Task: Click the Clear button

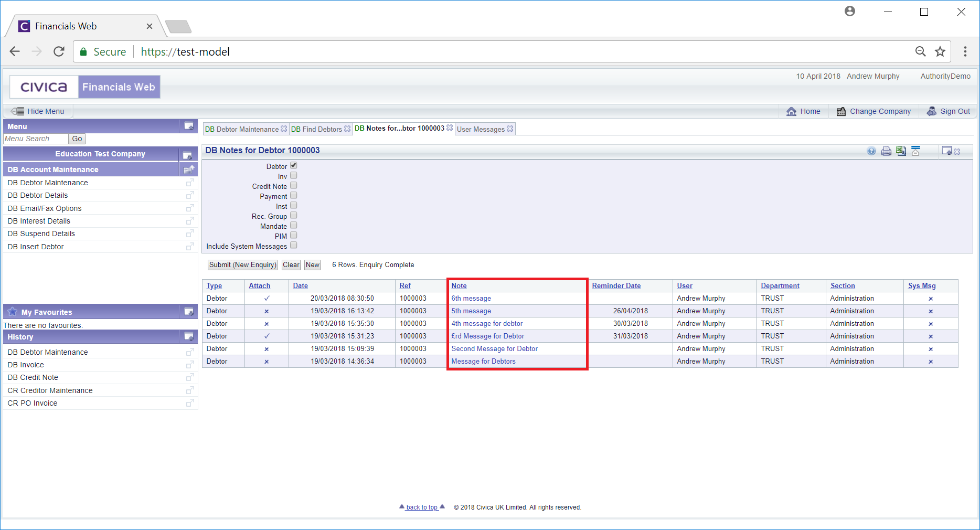Action: coord(291,265)
